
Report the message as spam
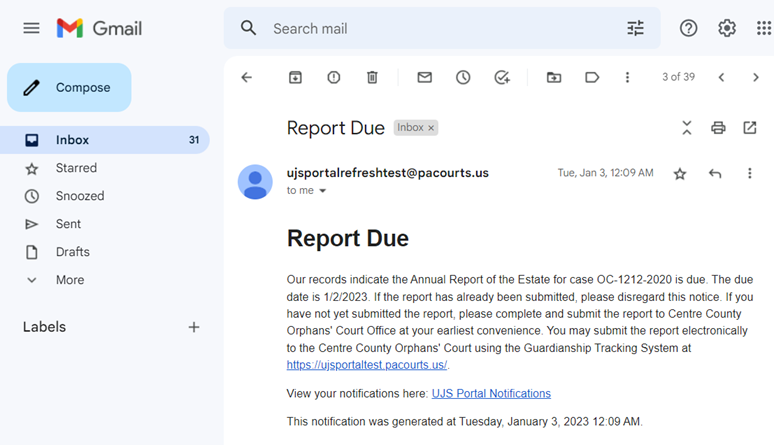(x=334, y=77)
